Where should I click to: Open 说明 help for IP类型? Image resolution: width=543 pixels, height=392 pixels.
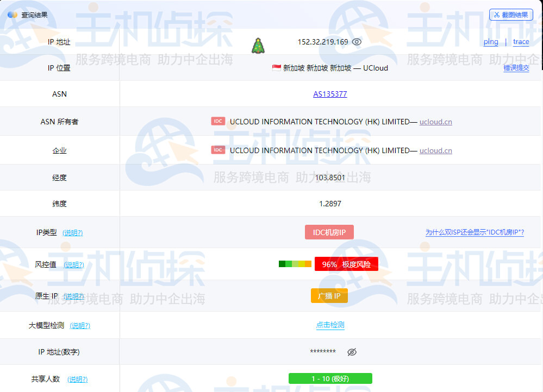(x=72, y=233)
